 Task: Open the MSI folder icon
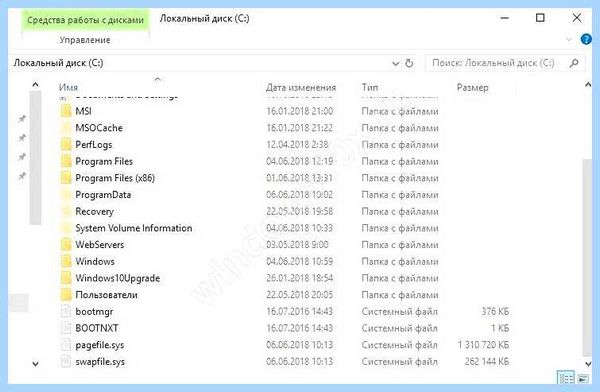pyautogui.click(x=66, y=111)
